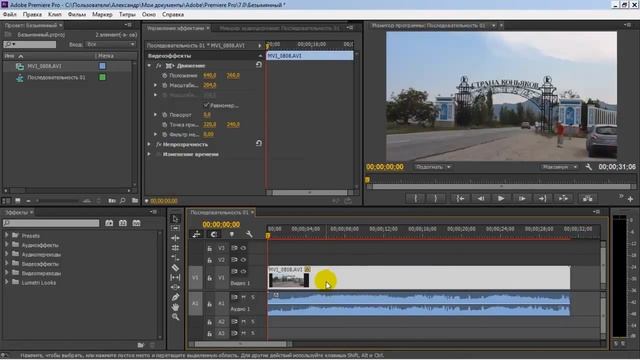Go to In point in program monitor
This screenshot has height=360, width=640.
(460, 199)
